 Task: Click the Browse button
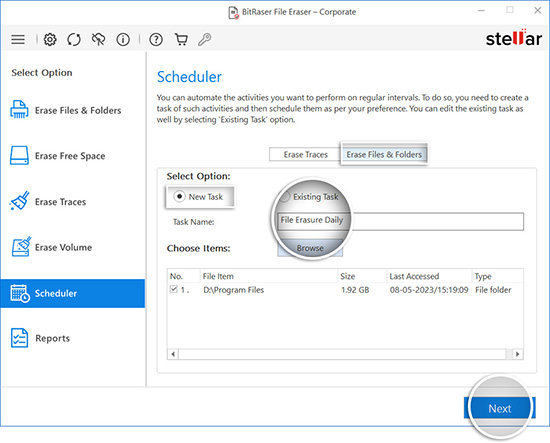(x=310, y=248)
